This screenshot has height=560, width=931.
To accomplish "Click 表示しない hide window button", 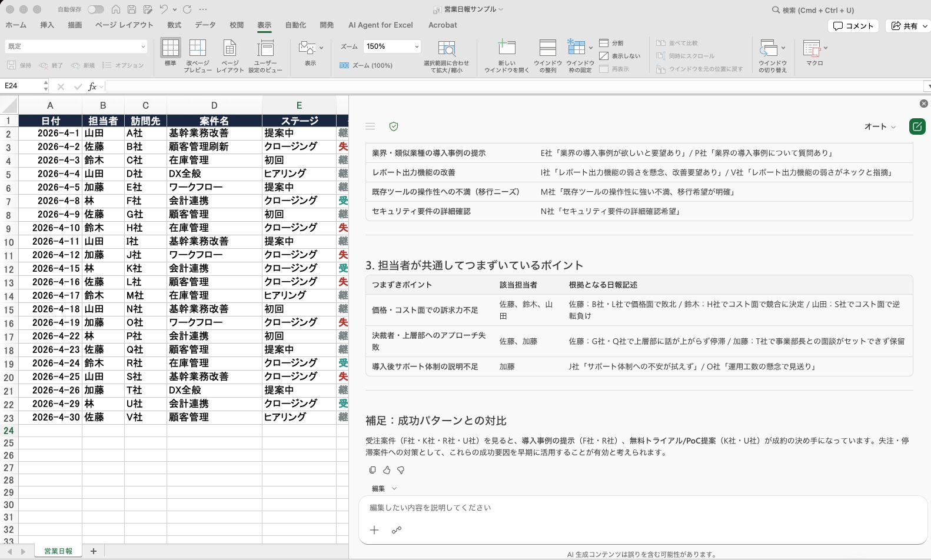I will 620,56.
